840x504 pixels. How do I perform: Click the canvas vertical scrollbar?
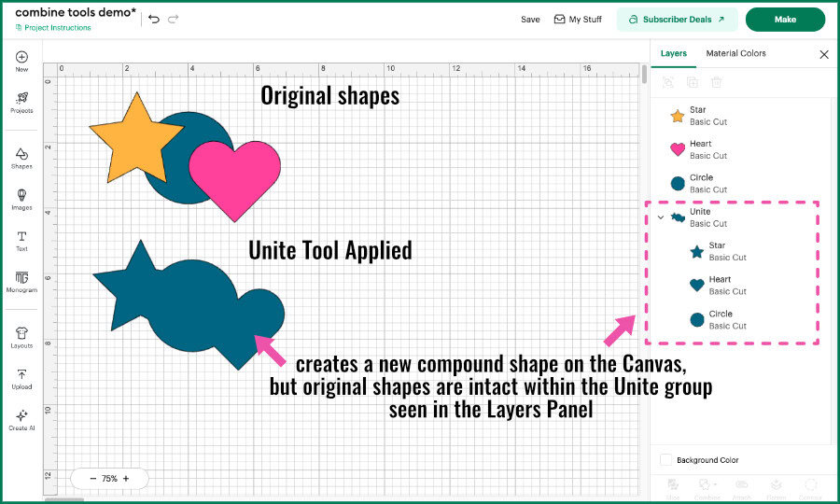(644, 75)
